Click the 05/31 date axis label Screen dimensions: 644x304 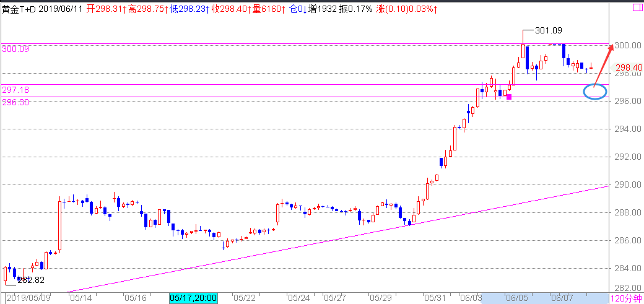click(435, 298)
